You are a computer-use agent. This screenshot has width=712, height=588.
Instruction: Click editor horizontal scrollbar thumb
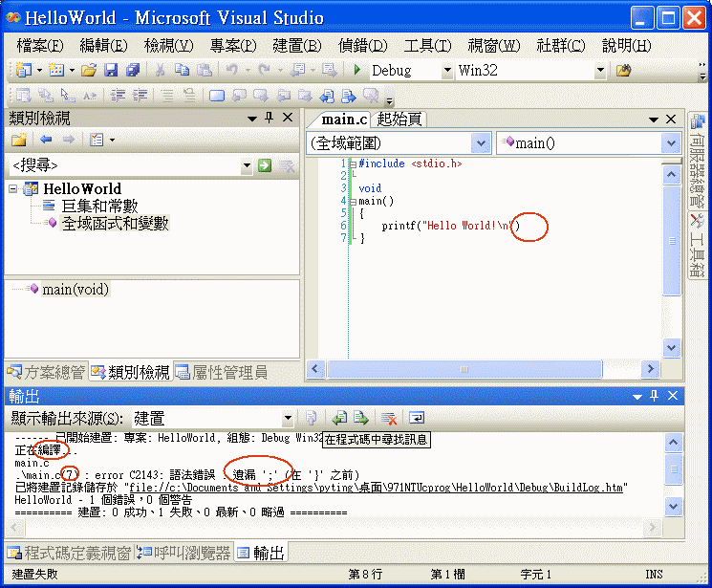464,369
